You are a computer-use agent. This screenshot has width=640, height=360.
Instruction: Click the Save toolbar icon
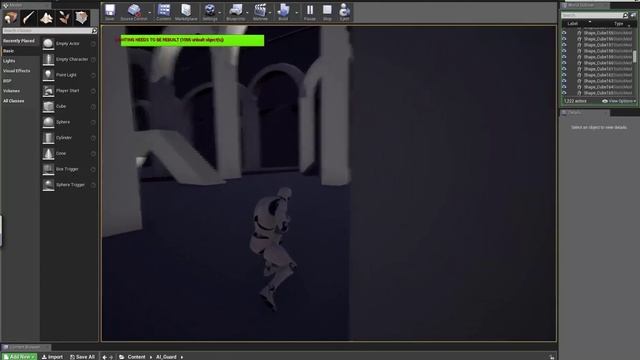click(x=110, y=11)
